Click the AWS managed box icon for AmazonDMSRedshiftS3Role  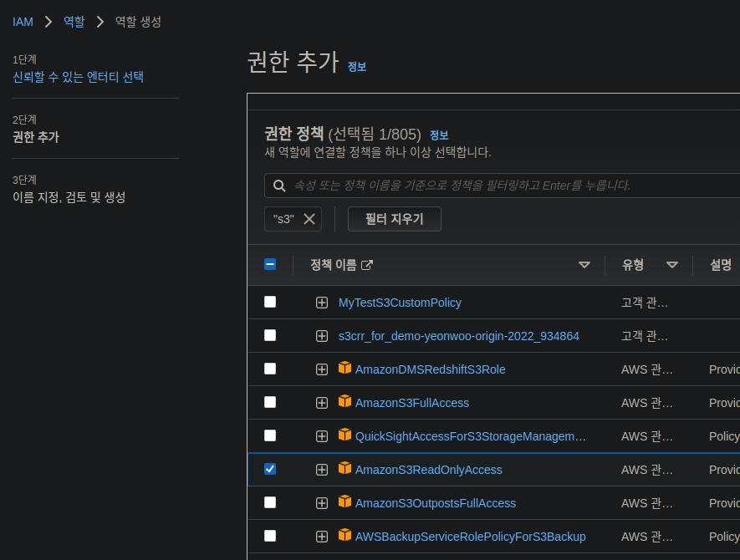(344, 368)
